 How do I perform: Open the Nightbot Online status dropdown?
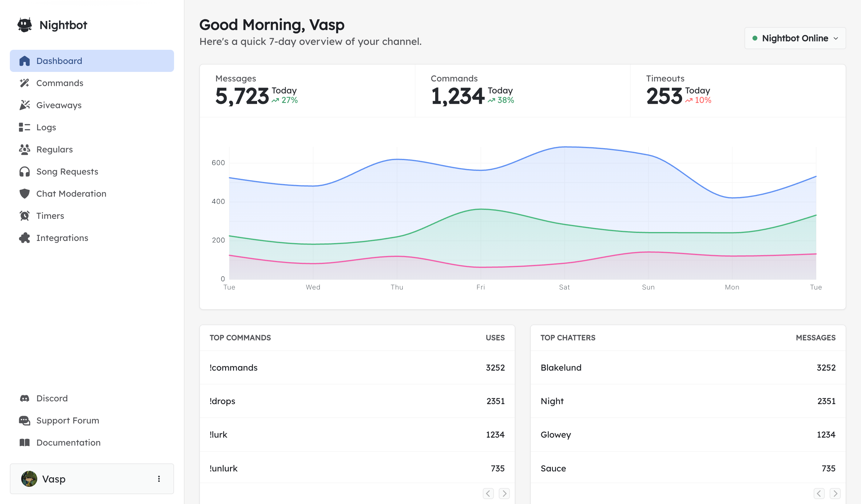coord(795,38)
